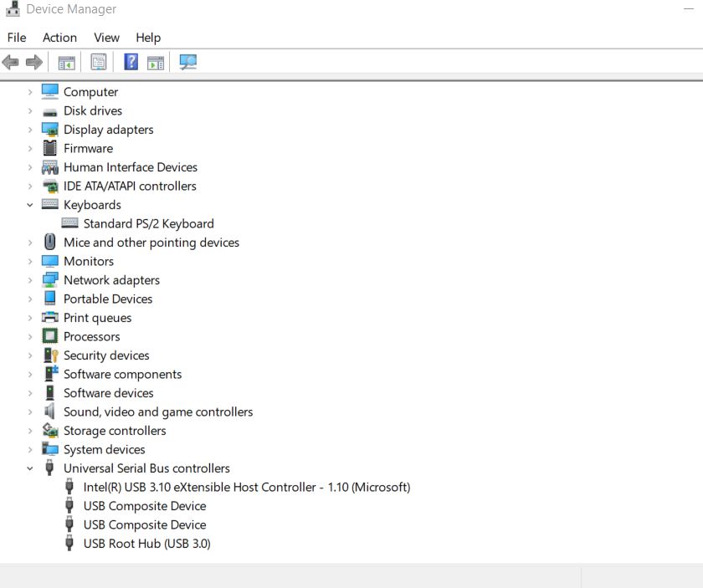Click the Properties toolbar icon
The image size is (703, 588).
tap(99, 62)
